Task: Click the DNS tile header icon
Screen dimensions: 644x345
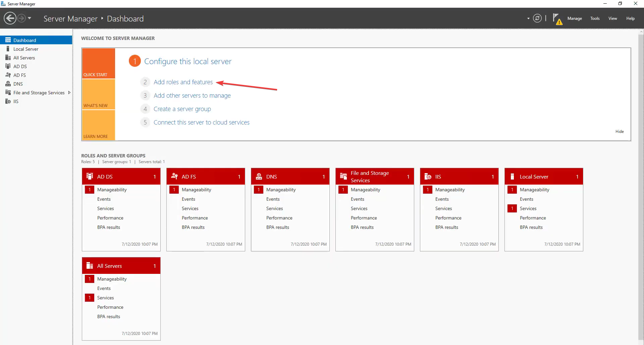Action: (x=259, y=176)
